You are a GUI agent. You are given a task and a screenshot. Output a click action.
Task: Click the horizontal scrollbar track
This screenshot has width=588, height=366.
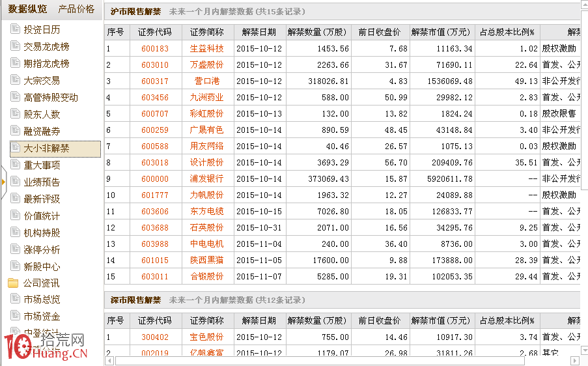pos(342,361)
